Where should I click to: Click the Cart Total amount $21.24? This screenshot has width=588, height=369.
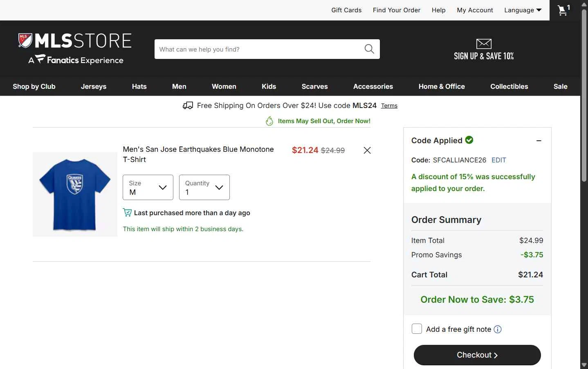point(531,274)
